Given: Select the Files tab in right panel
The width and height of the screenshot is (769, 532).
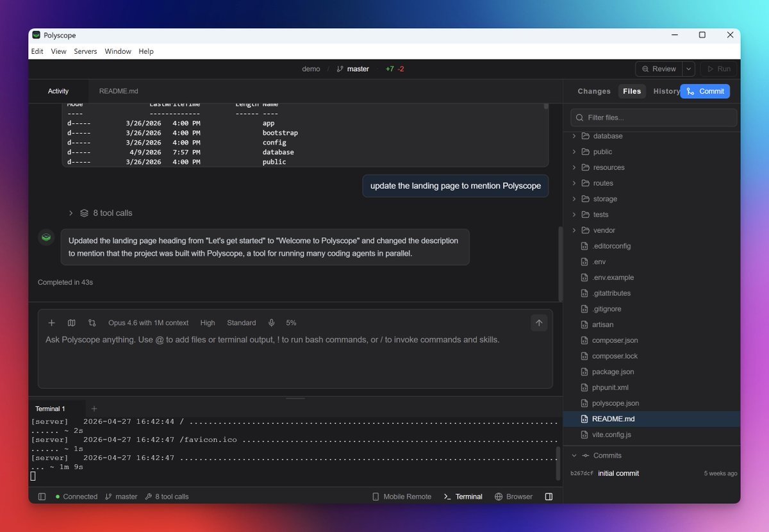Looking at the screenshot, I should pos(632,91).
